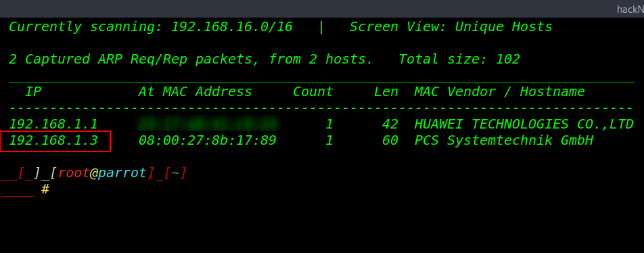Click the root@parrot prompt text

pyautogui.click(x=102, y=173)
